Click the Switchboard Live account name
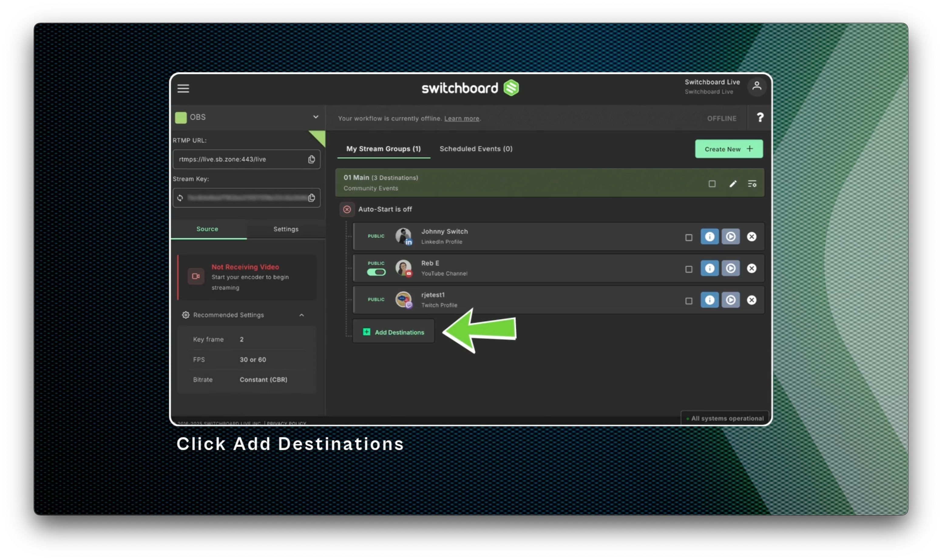 point(712,82)
